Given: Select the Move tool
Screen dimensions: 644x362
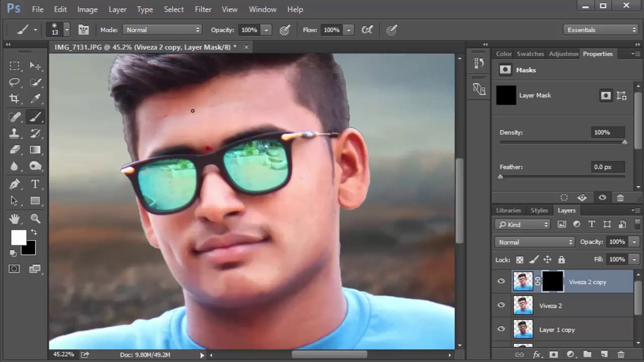Looking at the screenshot, I should (35, 66).
